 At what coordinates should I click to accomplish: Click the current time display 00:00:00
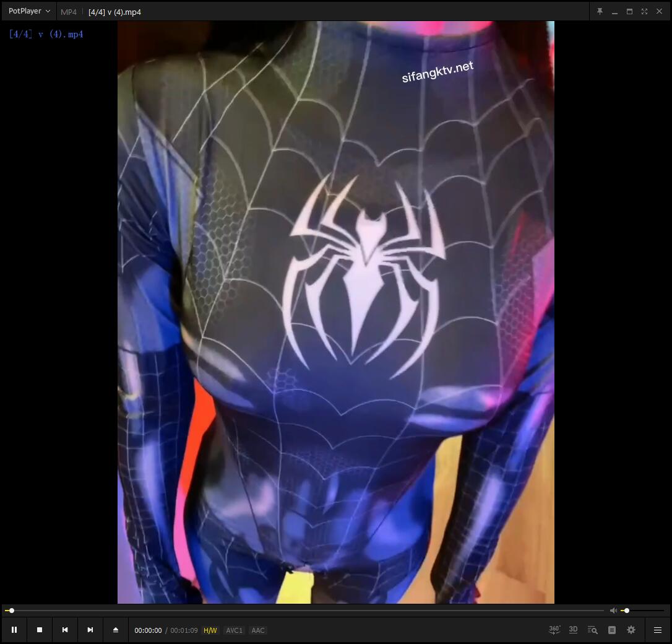[148, 630]
